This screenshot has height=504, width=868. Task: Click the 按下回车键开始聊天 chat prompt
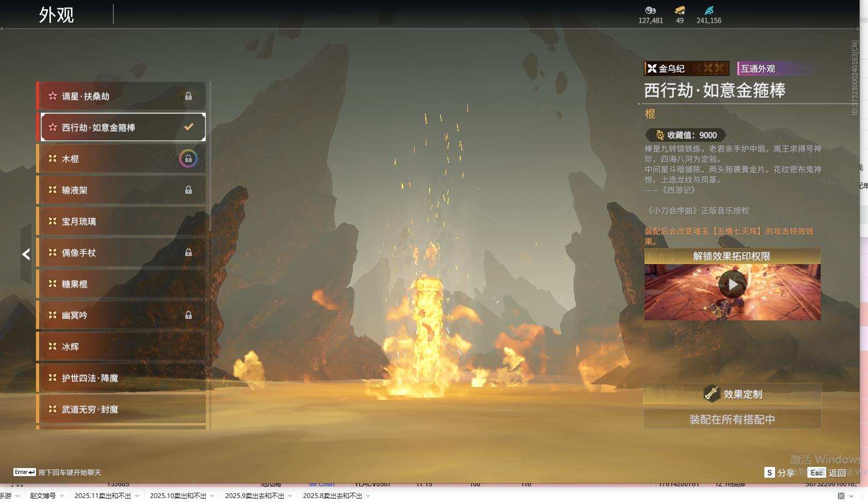(x=70, y=472)
